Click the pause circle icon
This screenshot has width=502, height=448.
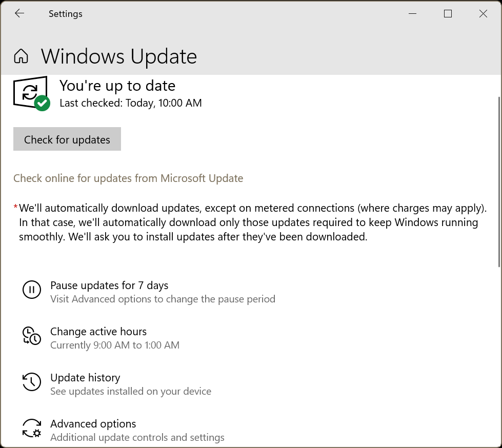32,290
